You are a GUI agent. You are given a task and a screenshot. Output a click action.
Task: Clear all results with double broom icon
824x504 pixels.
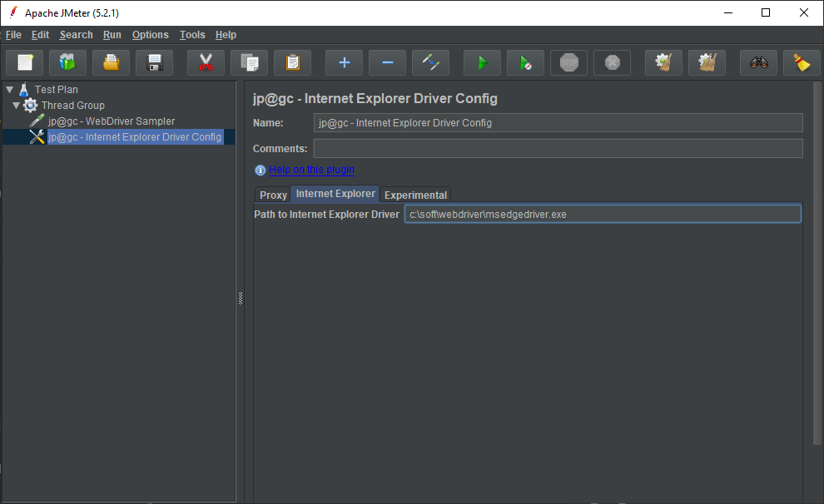[707, 62]
